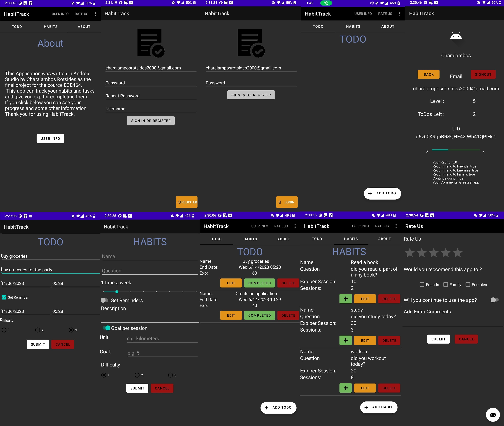Click the habit frequency slider track

coord(150,292)
